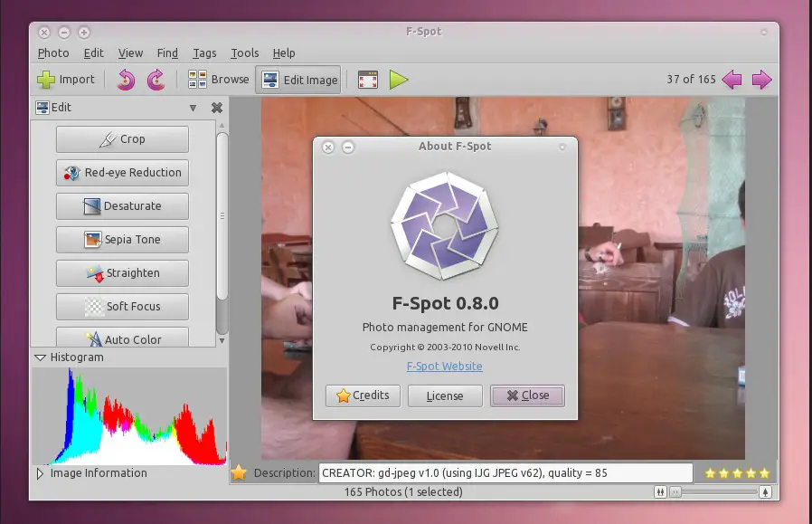Screen dimensions: 812x524
Task: Click scroll-down arrow of edit tools list
Action: coord(222,340)
